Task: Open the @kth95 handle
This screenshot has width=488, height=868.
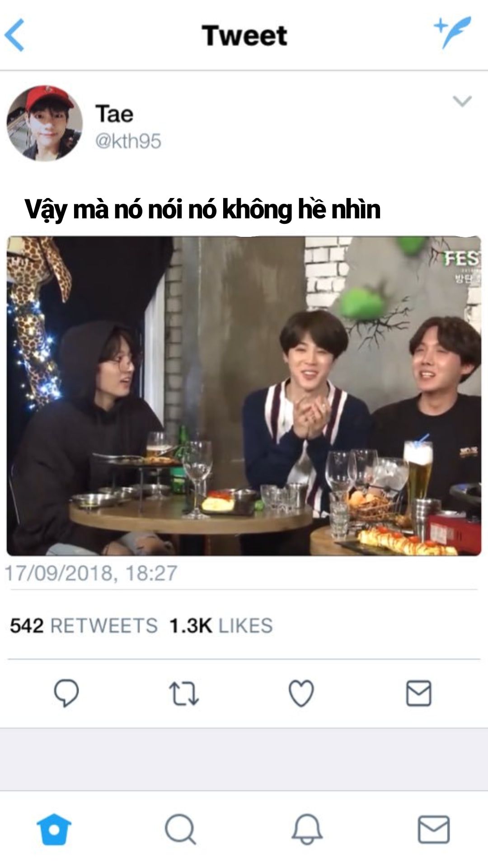Action: (x=128, y=141)
